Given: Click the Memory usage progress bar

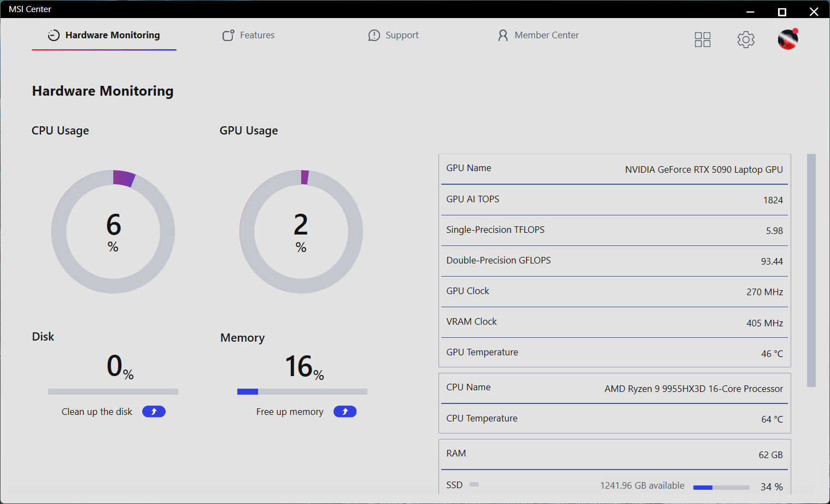Looking at the screenshot, I should coord(302,391).
